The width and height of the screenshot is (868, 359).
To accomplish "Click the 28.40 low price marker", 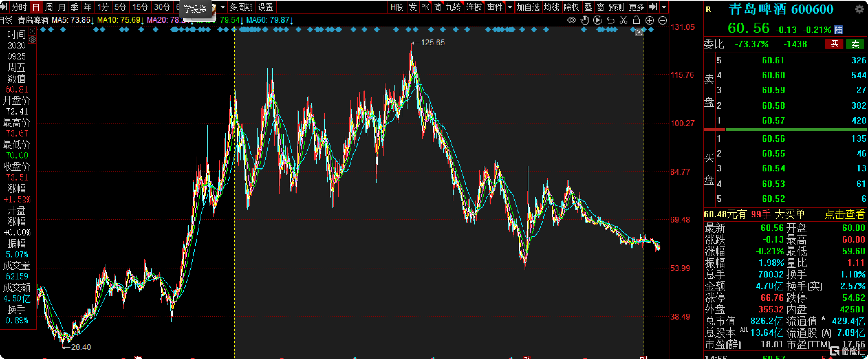I will click(x=81, y=347).
